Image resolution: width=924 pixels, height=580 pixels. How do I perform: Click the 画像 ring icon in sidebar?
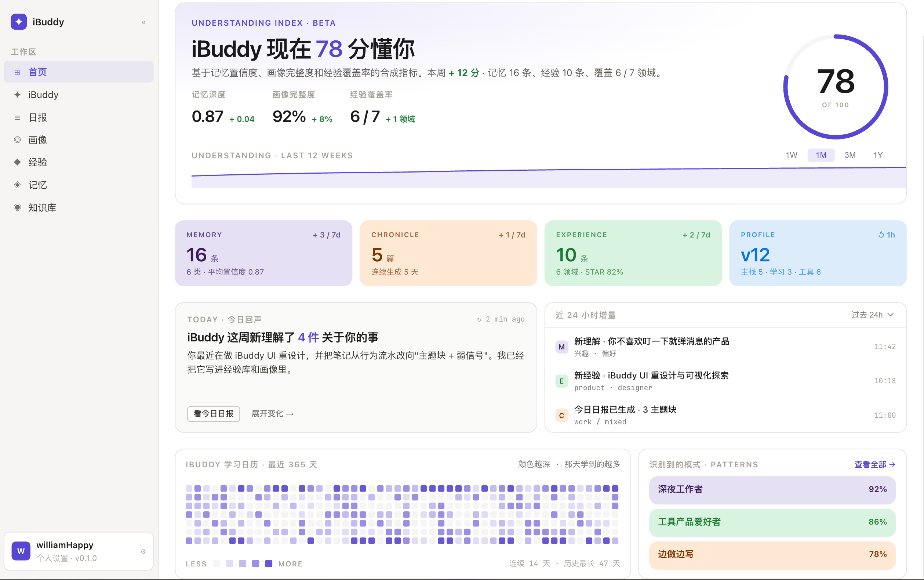[x=17, y=139]
